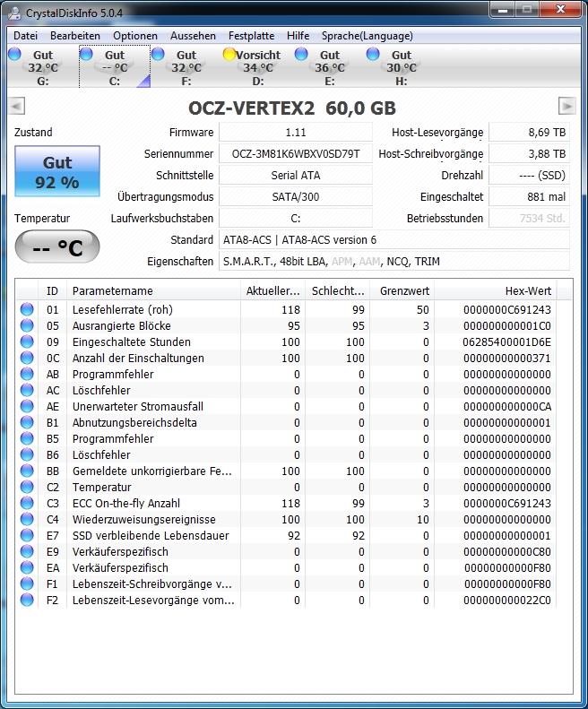Image resolution: width=588 pixels, height=709 pixels.
Task: Click status orb of C2 Temperatur
Action: click(x=27, y=487)
